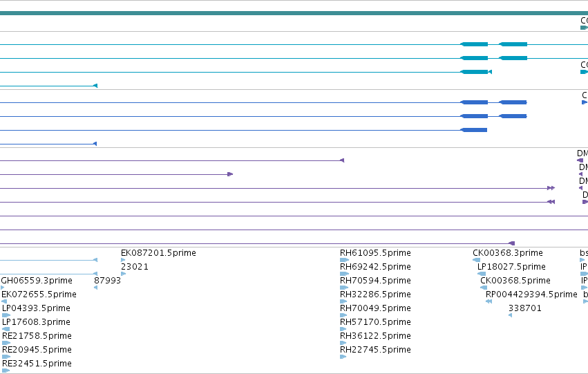Select the RH70594.5prime label
588x374 pixels.
(375, 281)
